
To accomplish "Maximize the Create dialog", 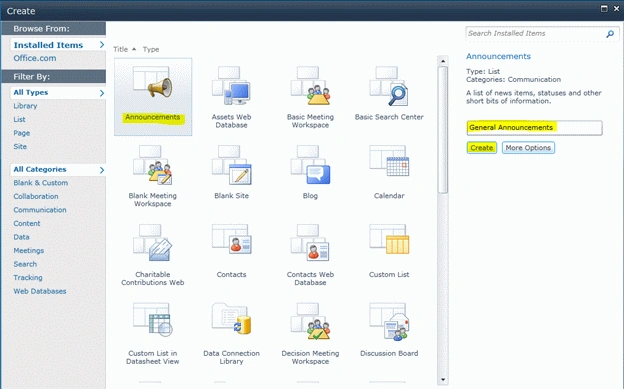I will tap(604, 8).
